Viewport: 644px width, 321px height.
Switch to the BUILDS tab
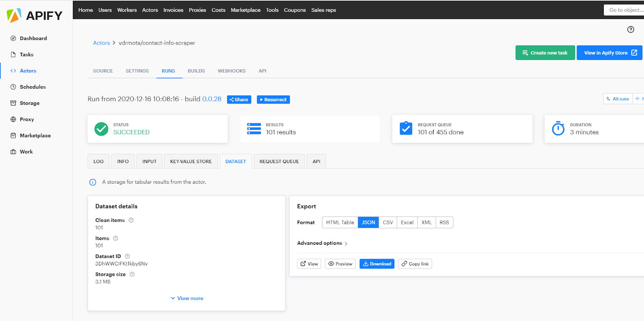[x=196, y=71]
